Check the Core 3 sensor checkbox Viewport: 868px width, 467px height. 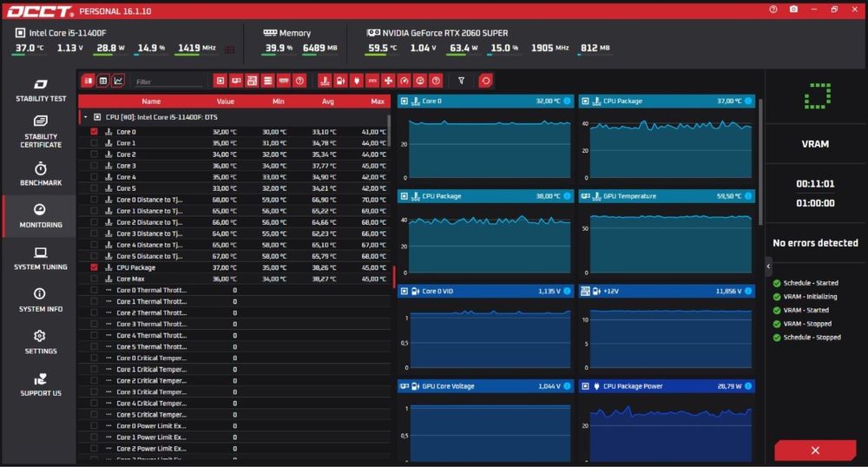pos(94,166)
